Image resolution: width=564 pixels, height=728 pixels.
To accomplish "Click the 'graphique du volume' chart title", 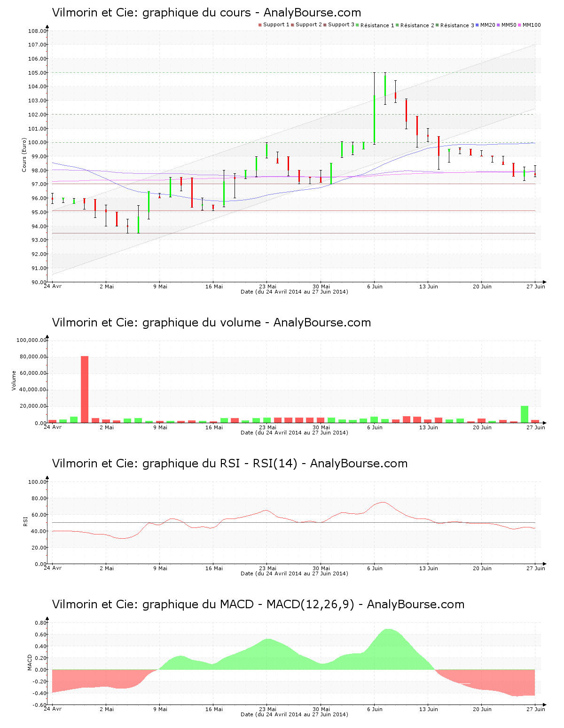I will (211, 323).
